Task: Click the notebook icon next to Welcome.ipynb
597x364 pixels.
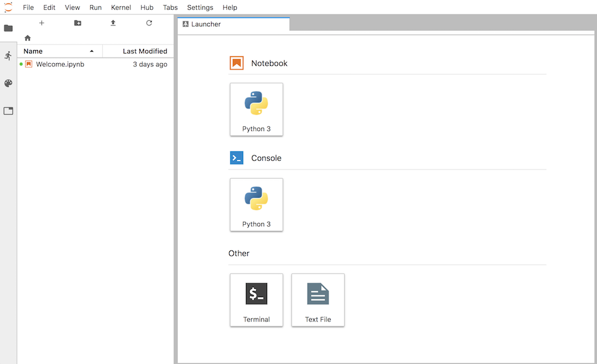Action: [29, 64]
